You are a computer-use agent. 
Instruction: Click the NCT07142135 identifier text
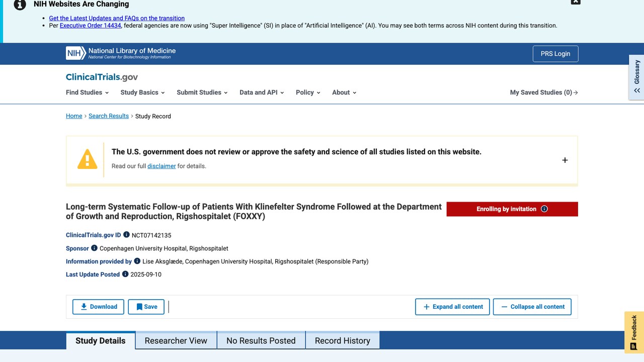(151, 235)
